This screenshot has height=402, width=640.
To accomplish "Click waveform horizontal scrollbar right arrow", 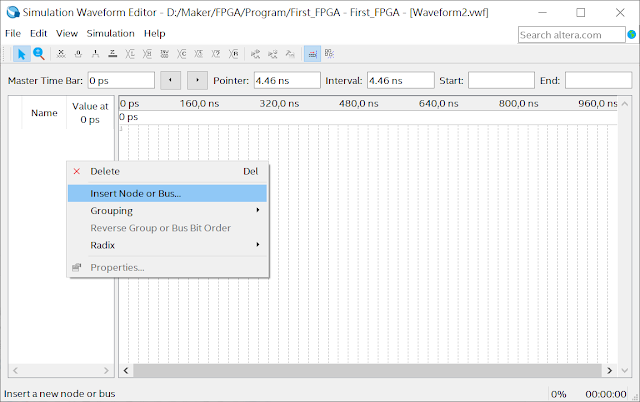I will click(609, 371).
